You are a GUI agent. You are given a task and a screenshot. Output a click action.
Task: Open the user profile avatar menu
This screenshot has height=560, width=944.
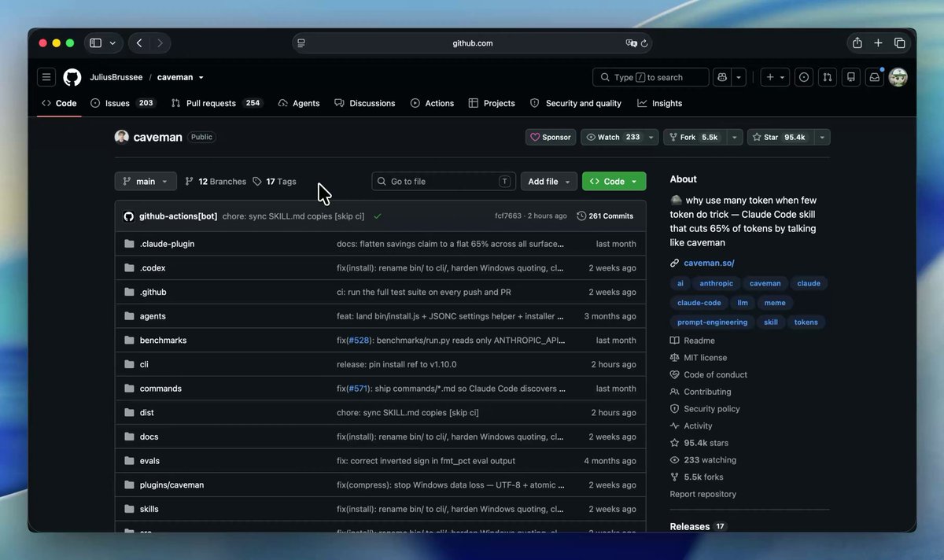click(x=898, y=77)
